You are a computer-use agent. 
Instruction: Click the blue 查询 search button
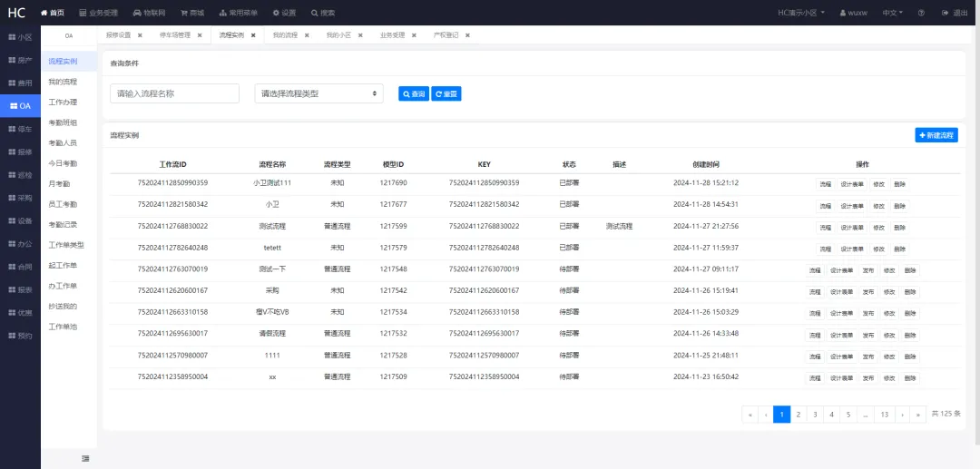coord(413,93)
